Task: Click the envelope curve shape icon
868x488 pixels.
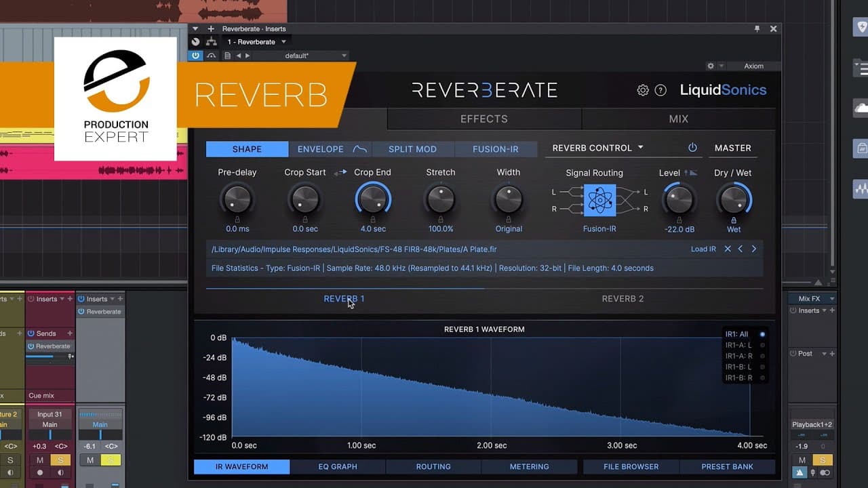Action: coord(360,149)
